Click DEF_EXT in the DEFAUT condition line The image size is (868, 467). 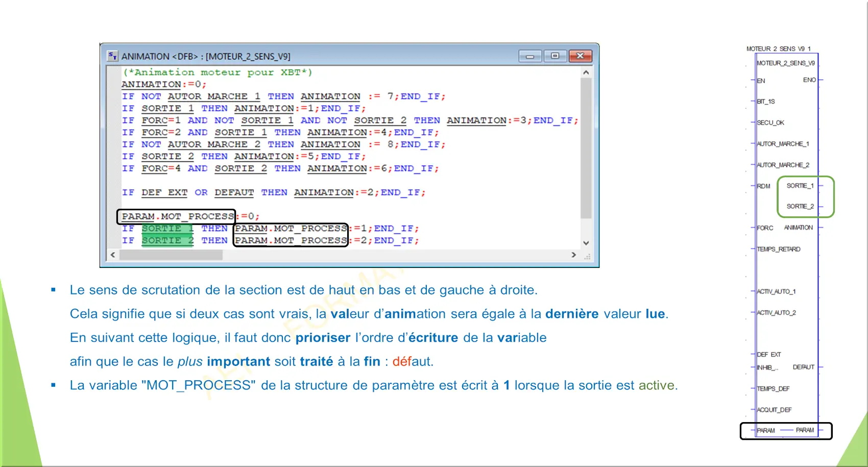pyautogui.click(x=164, y=192)
